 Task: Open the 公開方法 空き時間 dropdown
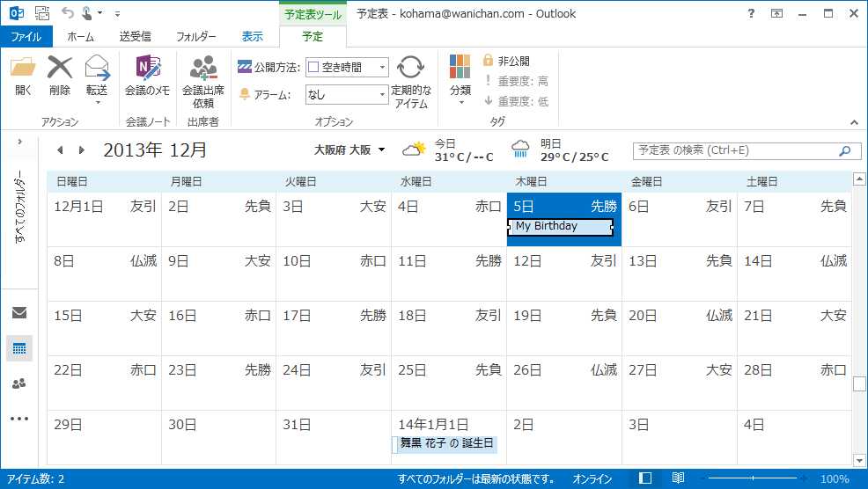[x=347, y=68]
